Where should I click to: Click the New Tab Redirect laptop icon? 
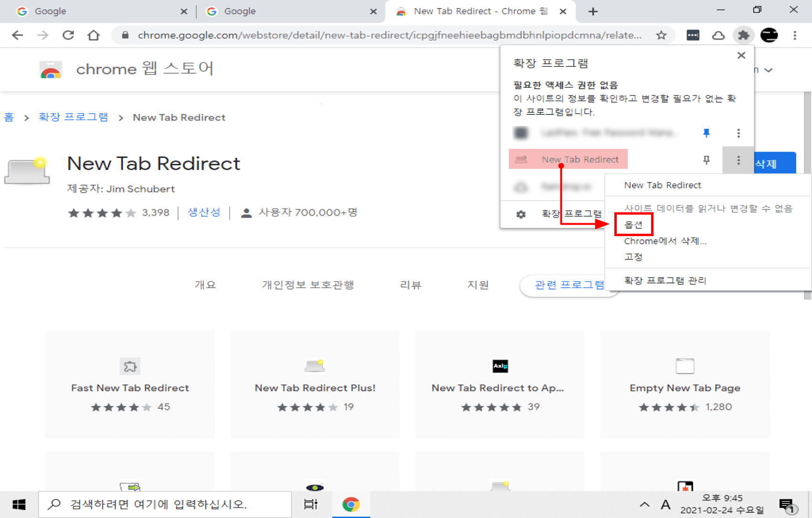pyautogui.click(x=27, y=171)
